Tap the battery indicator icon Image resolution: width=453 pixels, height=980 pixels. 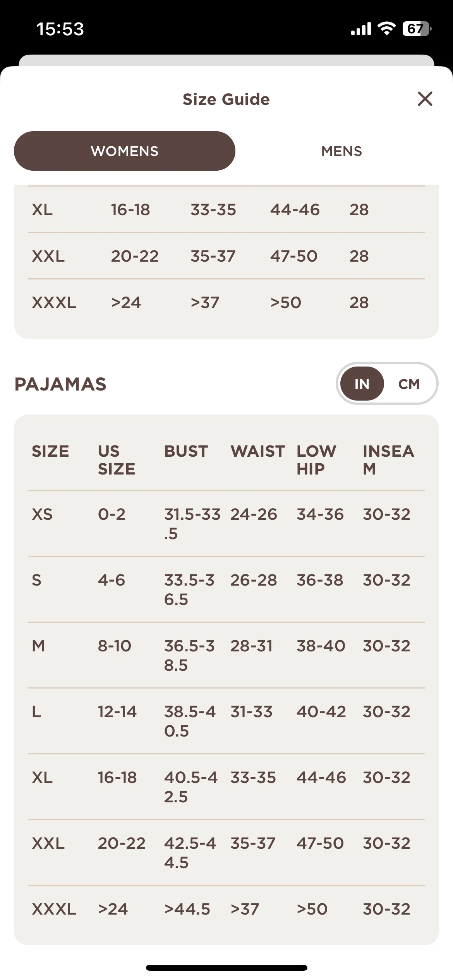(x=417, y=29)
